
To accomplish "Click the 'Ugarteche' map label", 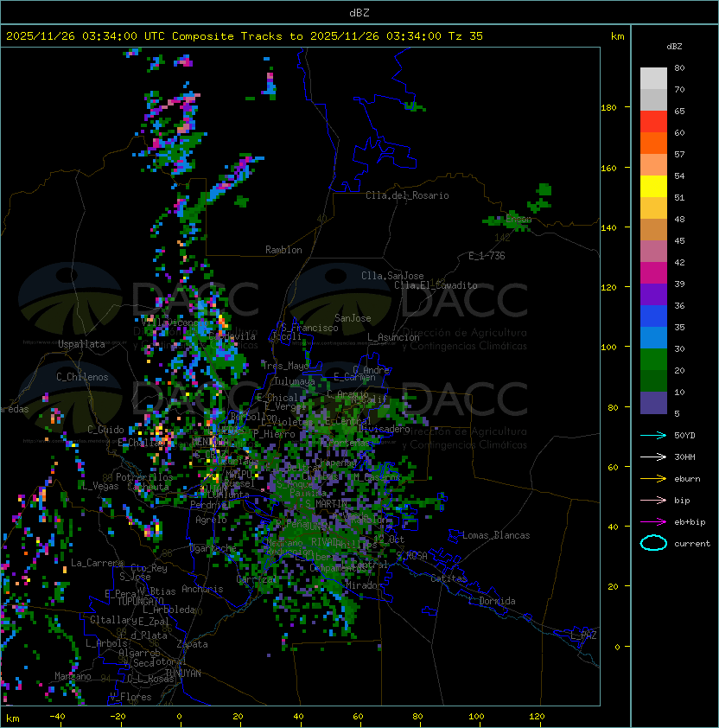I will (x=213, y=548).
